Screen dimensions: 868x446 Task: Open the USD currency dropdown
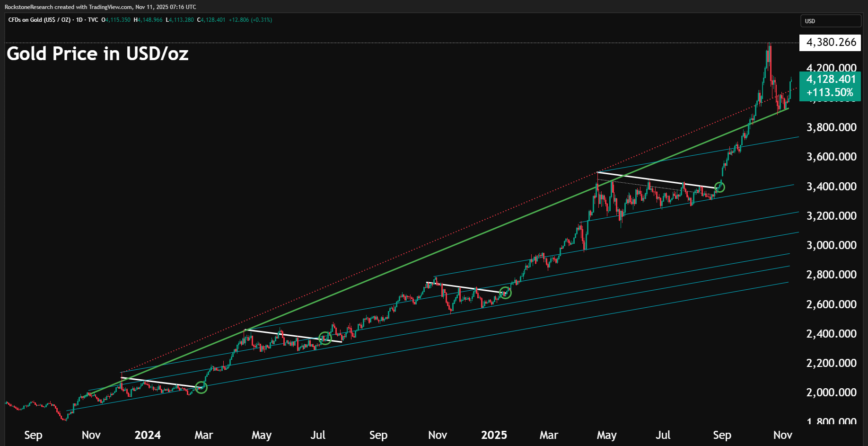830,21
